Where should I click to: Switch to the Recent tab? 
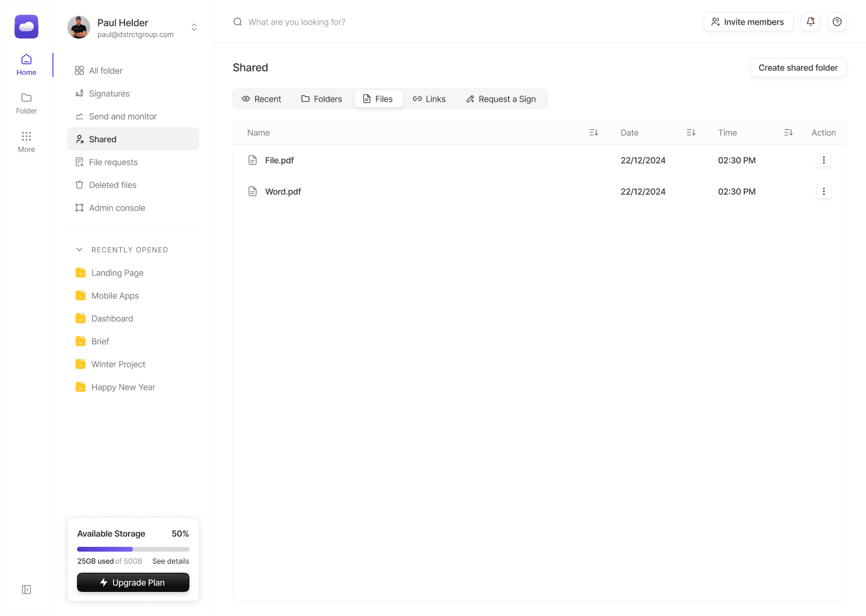click(262, 99)
